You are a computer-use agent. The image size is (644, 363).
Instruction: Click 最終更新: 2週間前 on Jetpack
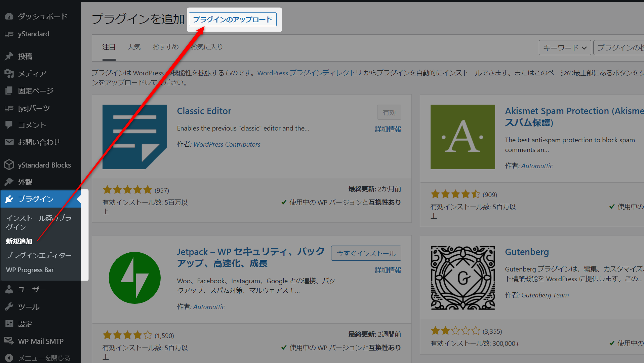[374, 334]
